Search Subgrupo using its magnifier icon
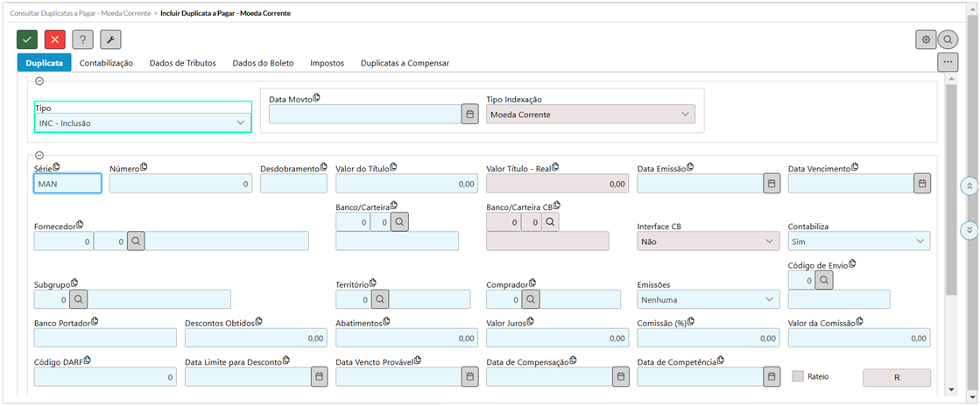This screenshot has height=406, width=980. tap(78, 299)
